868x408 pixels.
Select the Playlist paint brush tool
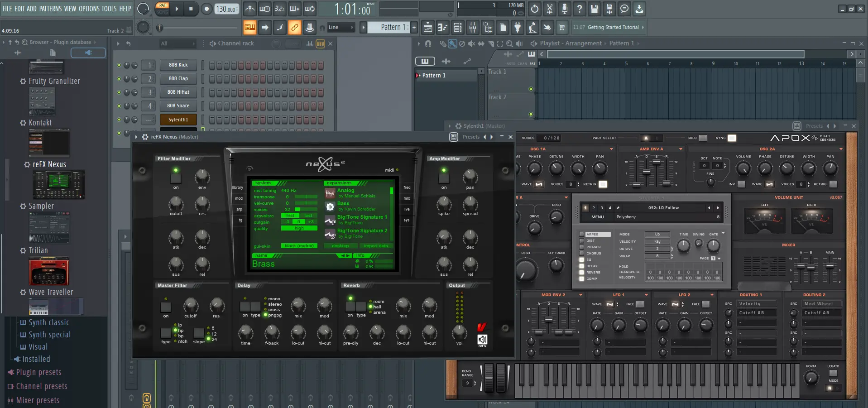tap(452, 44)
